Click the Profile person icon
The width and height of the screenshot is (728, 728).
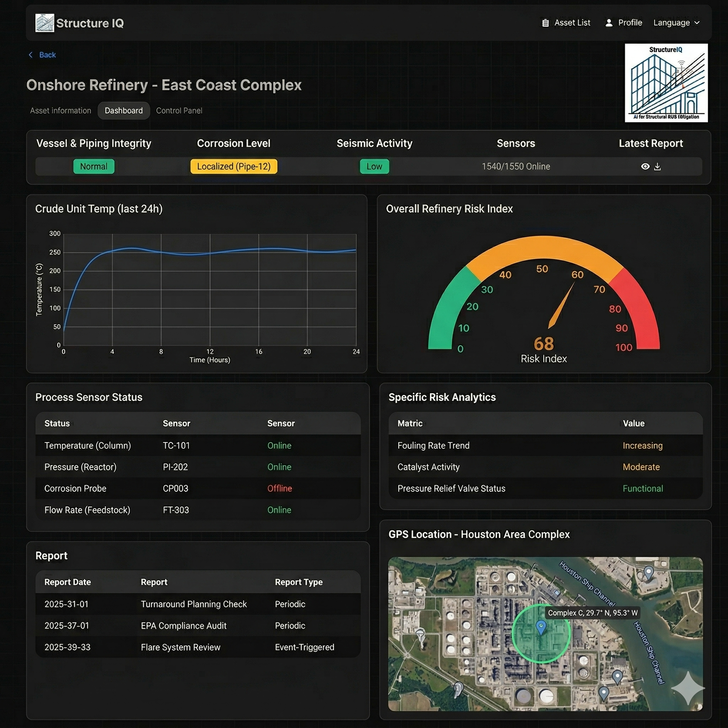(x=609, y=23)
